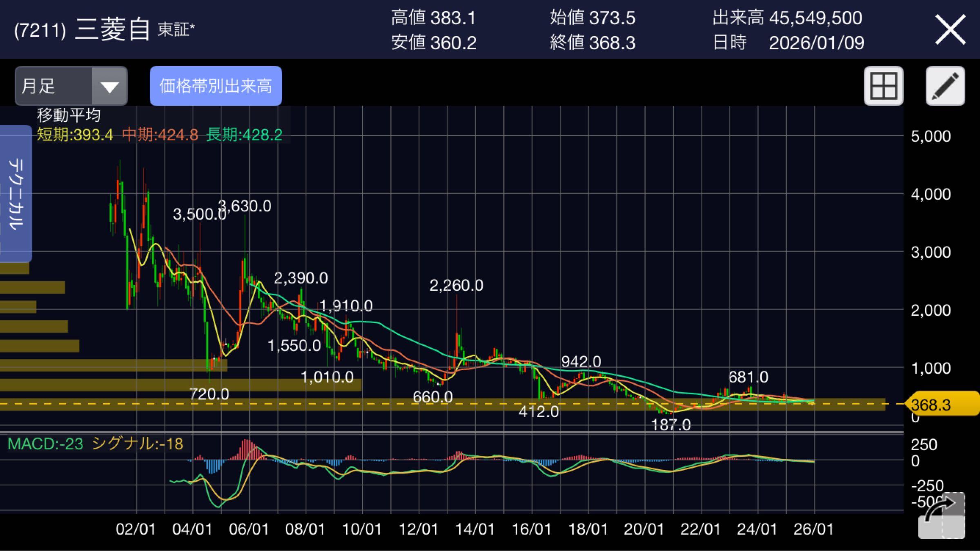980x551 pixels.
Task: Close the chart with the X icon
Action: pyautogui.click(x=950, y=30)
